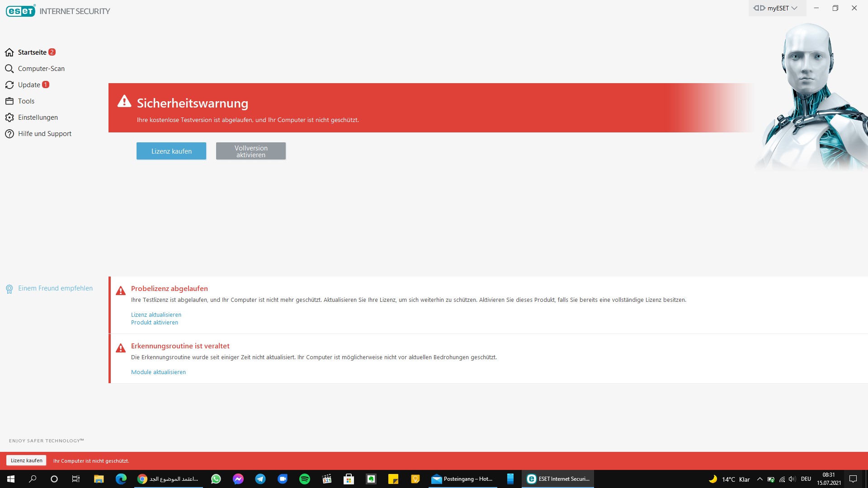This screenshot has height=488, width=868.
Task: Open Spotify from the taskbar
Action: pos(305,479)
